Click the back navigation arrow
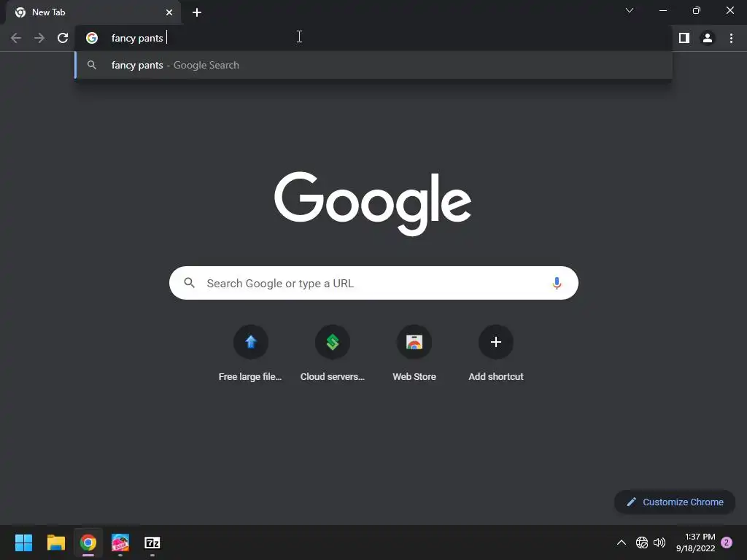The height and width of the screenshot is (560, 747). tap(16, 38)
